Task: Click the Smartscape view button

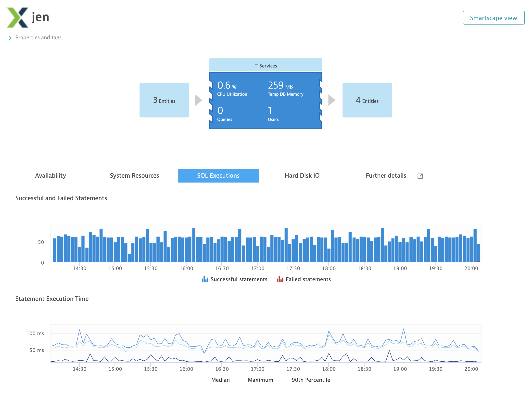Action: pyautogui.click(x=493, y=18)
